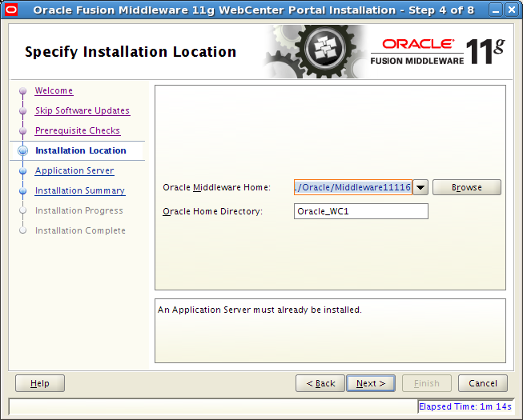The height and width of the screenshot is (420, 523).
Task: Open the Installation Summary step
Action: [x=80, y=190]
